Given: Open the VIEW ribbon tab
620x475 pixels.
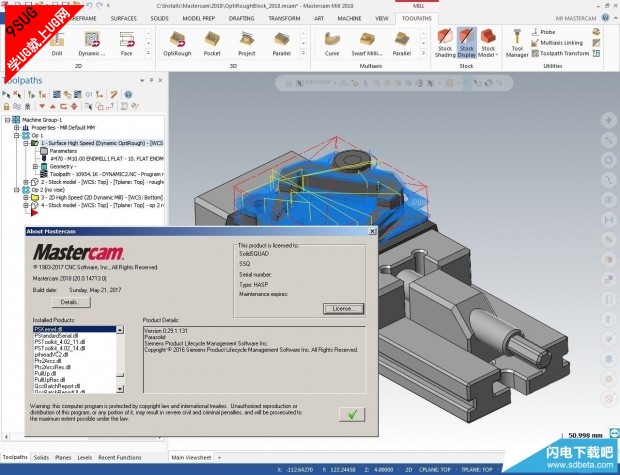Looking at the screenshot, I should (x=382, y=18).
